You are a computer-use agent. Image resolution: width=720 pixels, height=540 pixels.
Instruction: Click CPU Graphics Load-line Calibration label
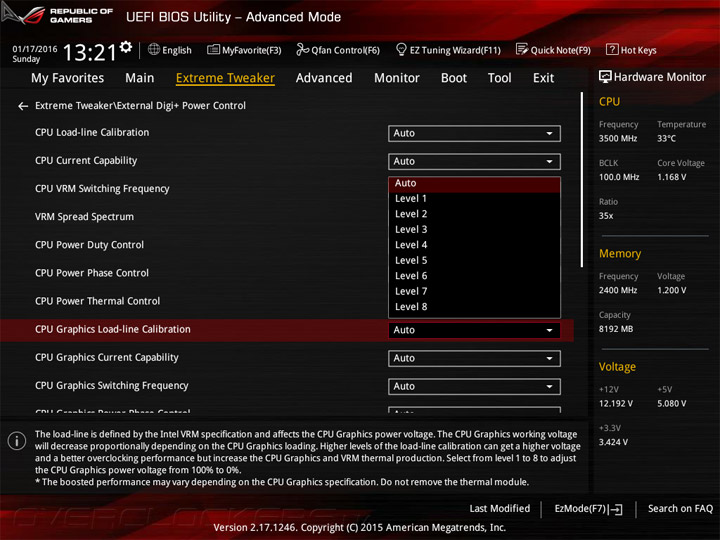pos(112,329)
